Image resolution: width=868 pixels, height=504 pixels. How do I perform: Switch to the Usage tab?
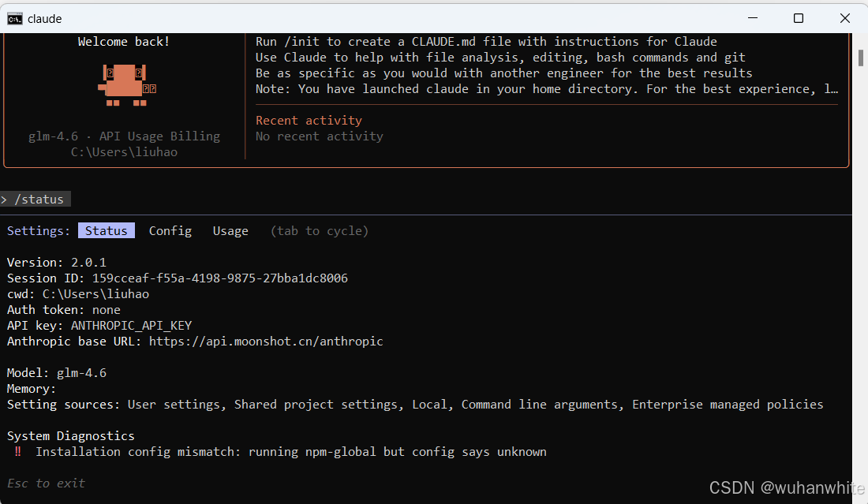click(230, 230)
